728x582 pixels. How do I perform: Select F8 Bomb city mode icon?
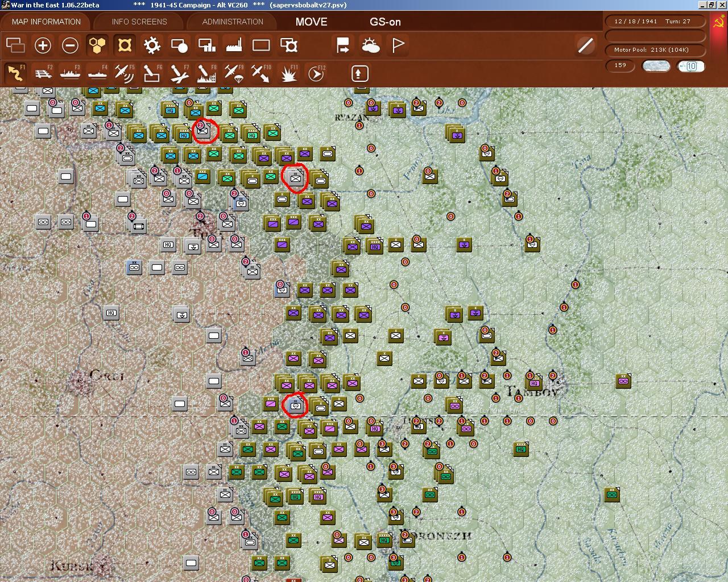point(206,73)
